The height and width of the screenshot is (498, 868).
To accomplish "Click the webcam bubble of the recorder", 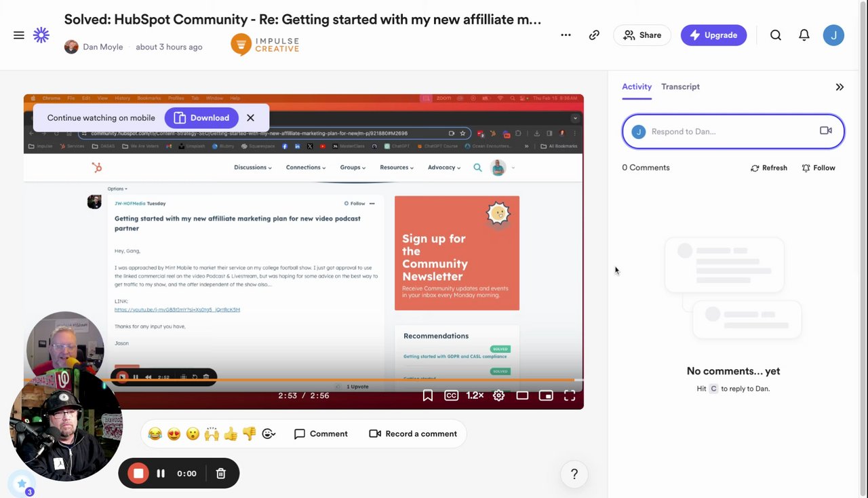I will [x=66, y=425].
